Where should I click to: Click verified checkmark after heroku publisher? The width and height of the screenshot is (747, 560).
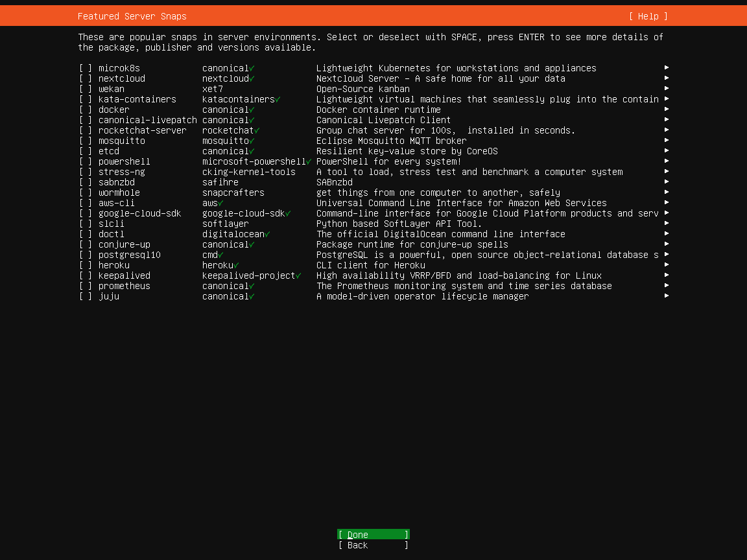[236, 265]
